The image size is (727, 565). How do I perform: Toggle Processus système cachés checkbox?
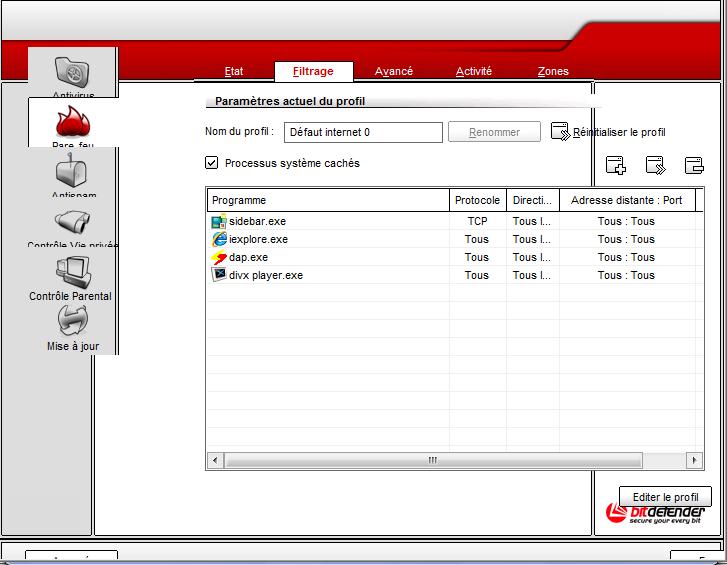point(211,163)
